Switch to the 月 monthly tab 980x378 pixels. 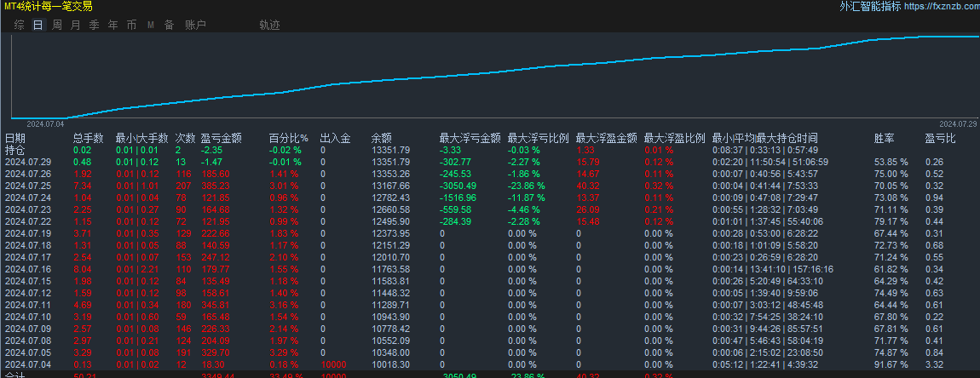coord(76,25)
